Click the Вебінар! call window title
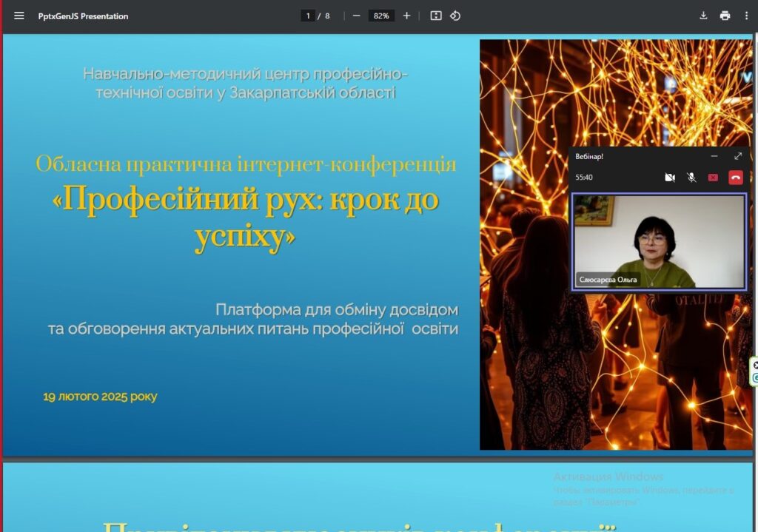This screenshot has width=758, height=532. 590,157
